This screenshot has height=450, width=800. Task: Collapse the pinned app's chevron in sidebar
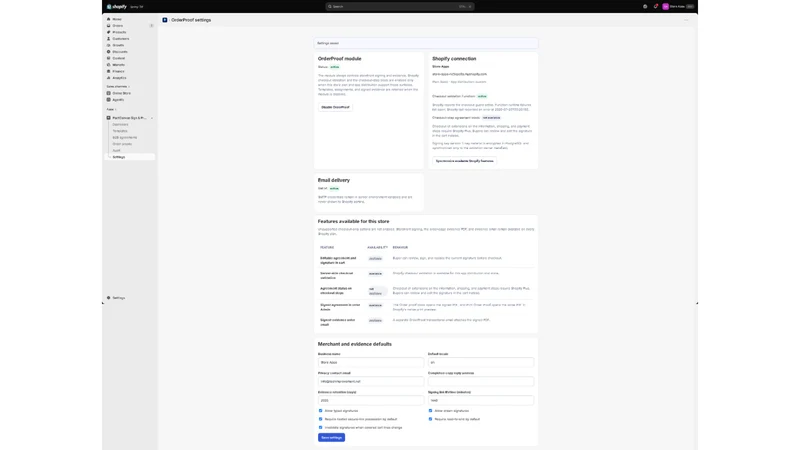click(x=152, y=118)
